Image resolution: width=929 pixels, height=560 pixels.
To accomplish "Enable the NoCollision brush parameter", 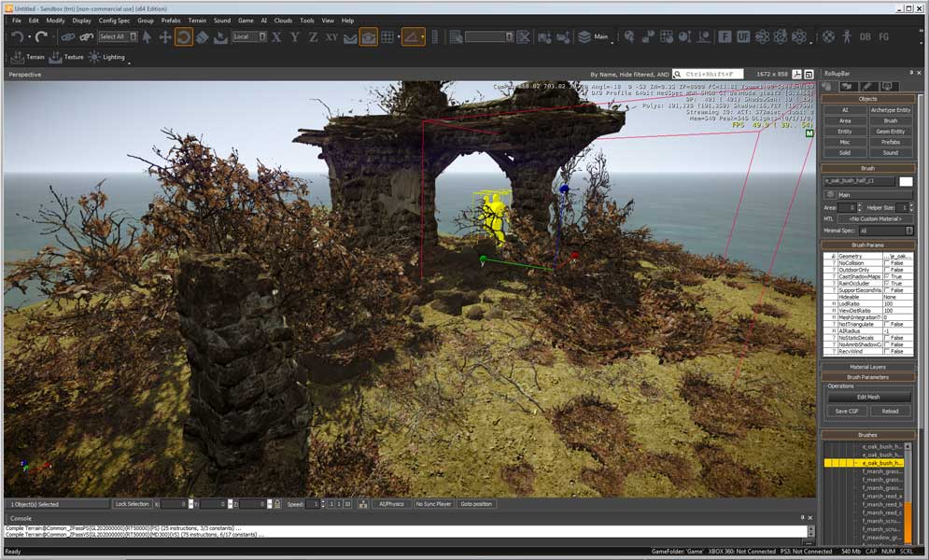I will [x=887, y=262].
